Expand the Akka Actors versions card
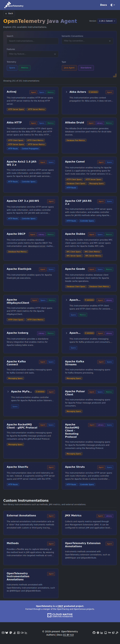120x644 pixels. pos(66,92)
